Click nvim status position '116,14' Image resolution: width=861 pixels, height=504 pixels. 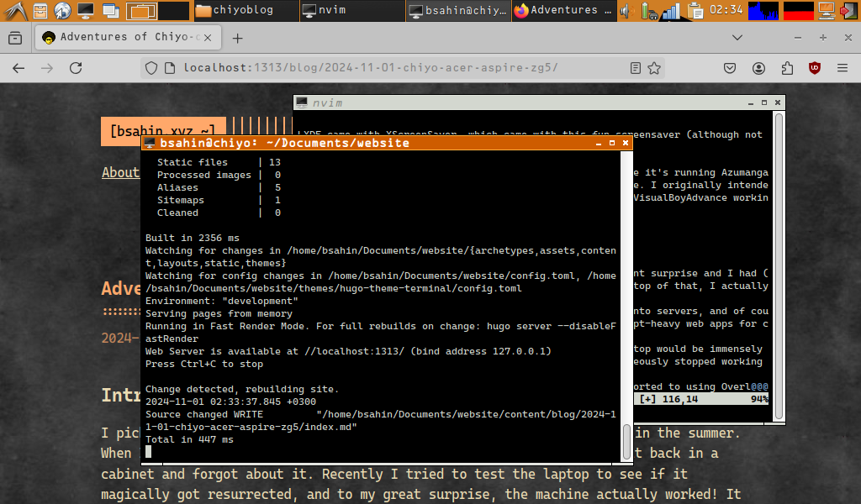pyautogui.click(x=679, y=399)
